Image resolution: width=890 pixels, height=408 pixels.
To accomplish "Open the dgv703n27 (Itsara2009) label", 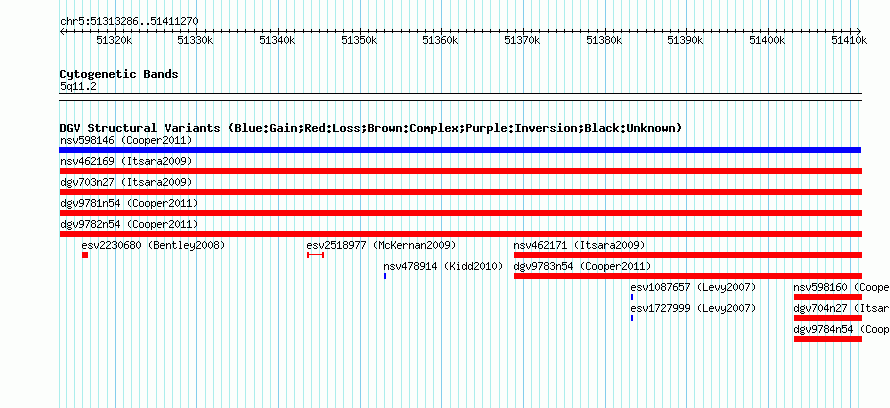I will (126, 182).
